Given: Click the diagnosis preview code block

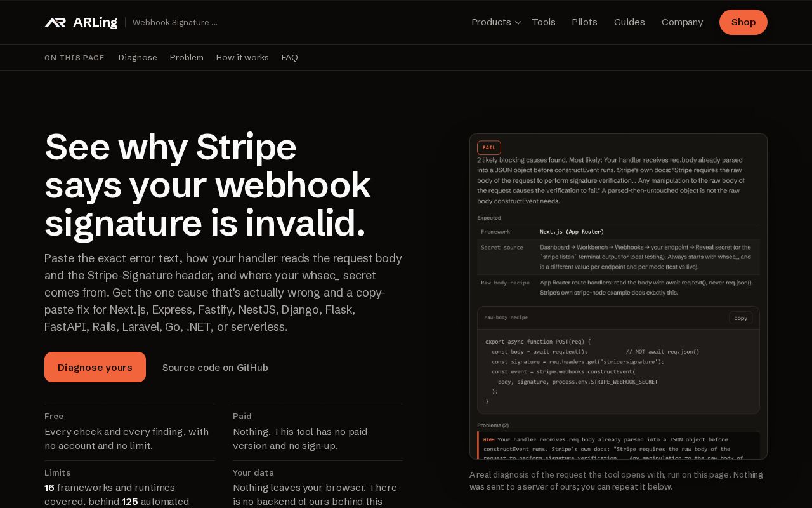Looking at the screenshot, I should (619, 371).
